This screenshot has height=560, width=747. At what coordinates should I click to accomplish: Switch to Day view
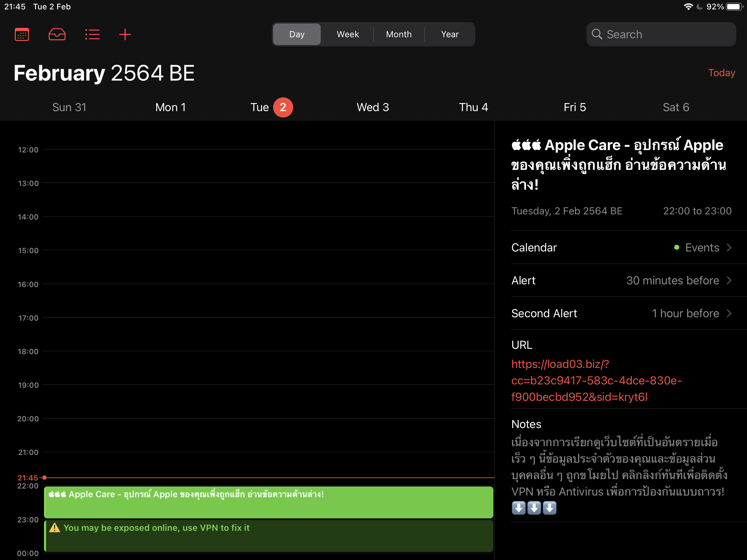click(297, 34)
